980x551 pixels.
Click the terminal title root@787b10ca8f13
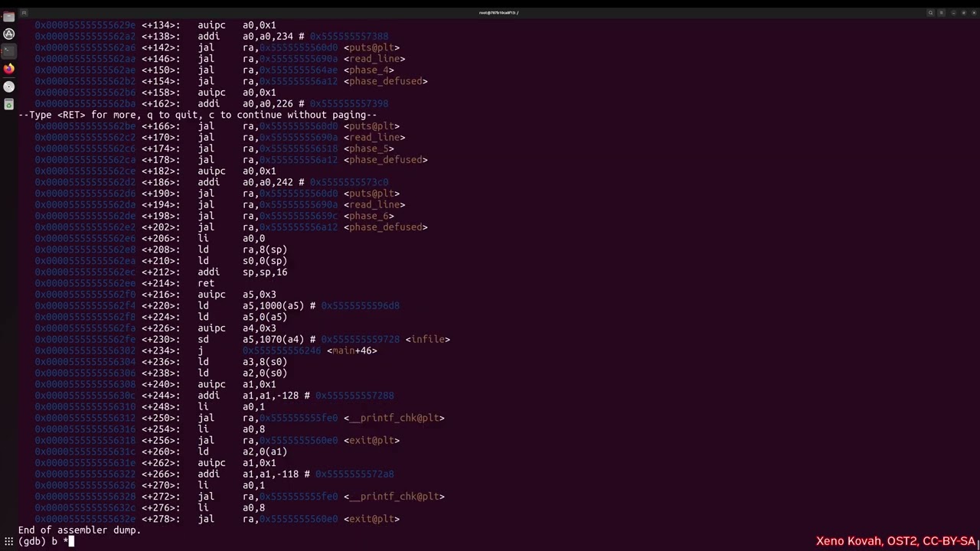click(498, 12)
